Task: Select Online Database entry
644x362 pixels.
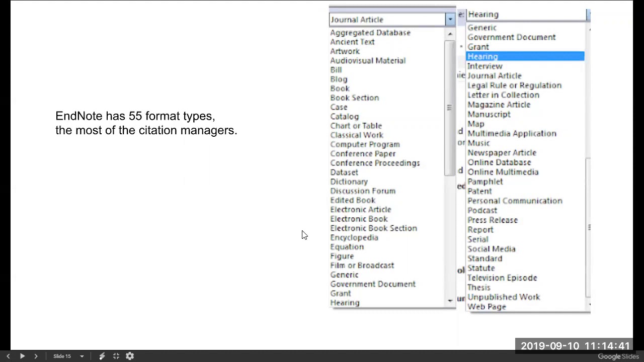Action: pos(499,162)
